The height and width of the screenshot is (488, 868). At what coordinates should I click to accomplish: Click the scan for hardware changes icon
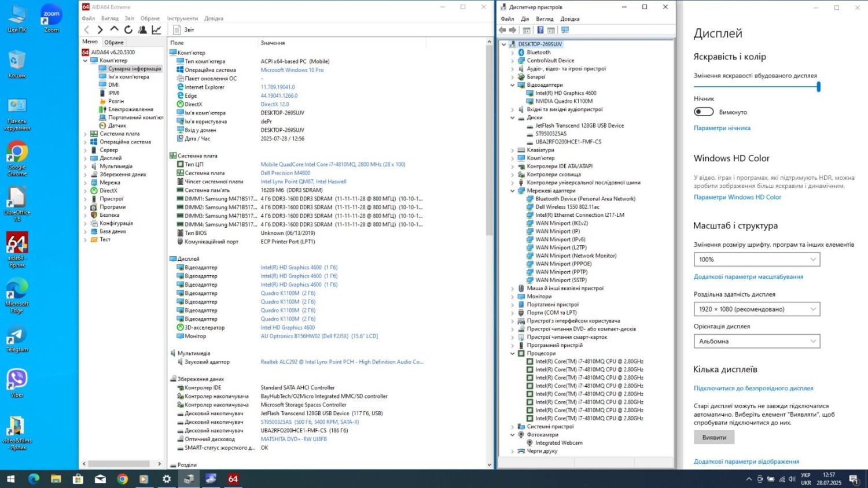coord(565,30)
